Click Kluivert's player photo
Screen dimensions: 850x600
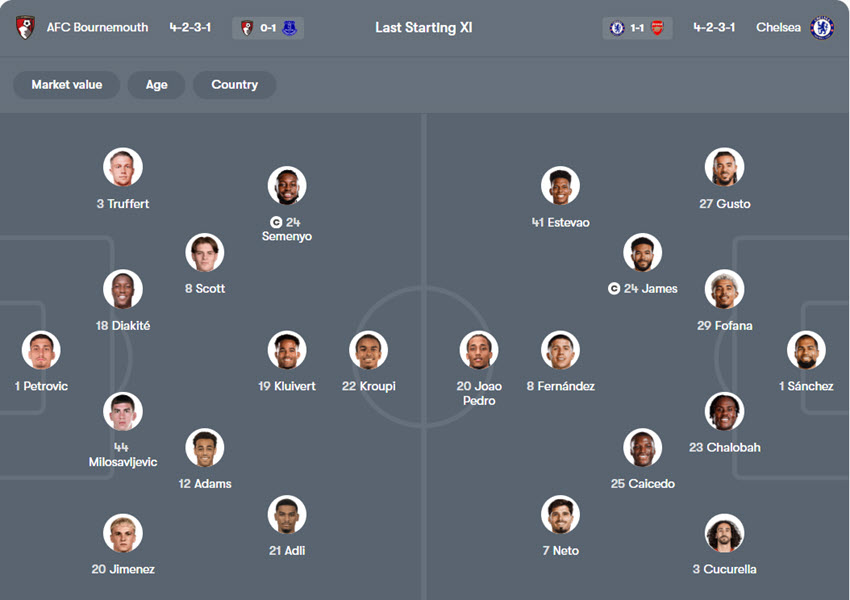tap(287, 351)
